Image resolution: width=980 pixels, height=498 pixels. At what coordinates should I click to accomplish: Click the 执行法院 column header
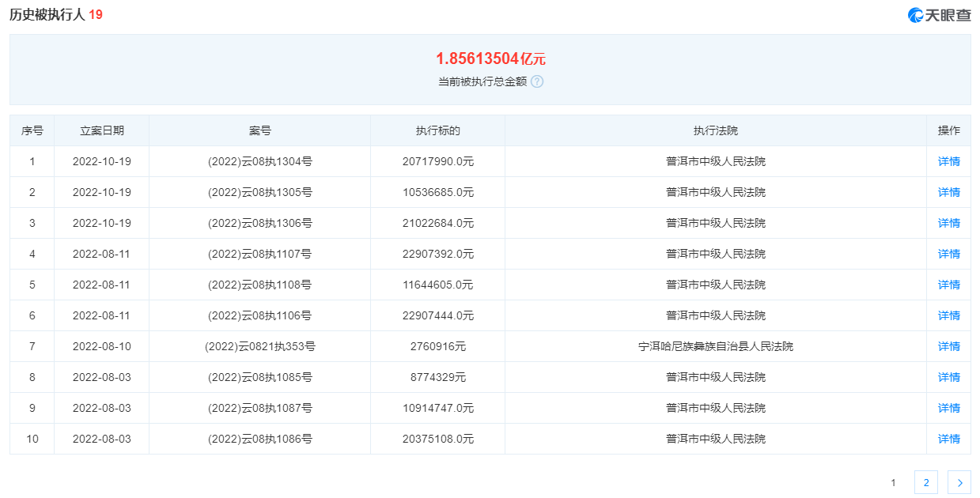click(x=715, y=130)
